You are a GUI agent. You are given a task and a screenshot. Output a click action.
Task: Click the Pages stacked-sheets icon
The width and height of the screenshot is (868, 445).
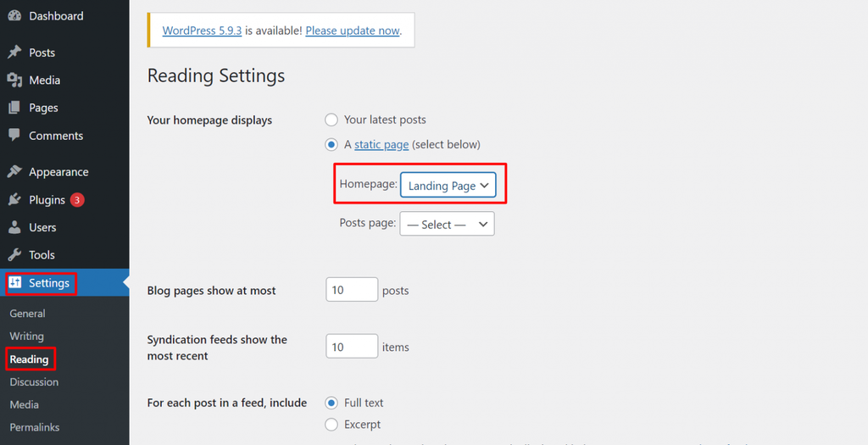14,108
